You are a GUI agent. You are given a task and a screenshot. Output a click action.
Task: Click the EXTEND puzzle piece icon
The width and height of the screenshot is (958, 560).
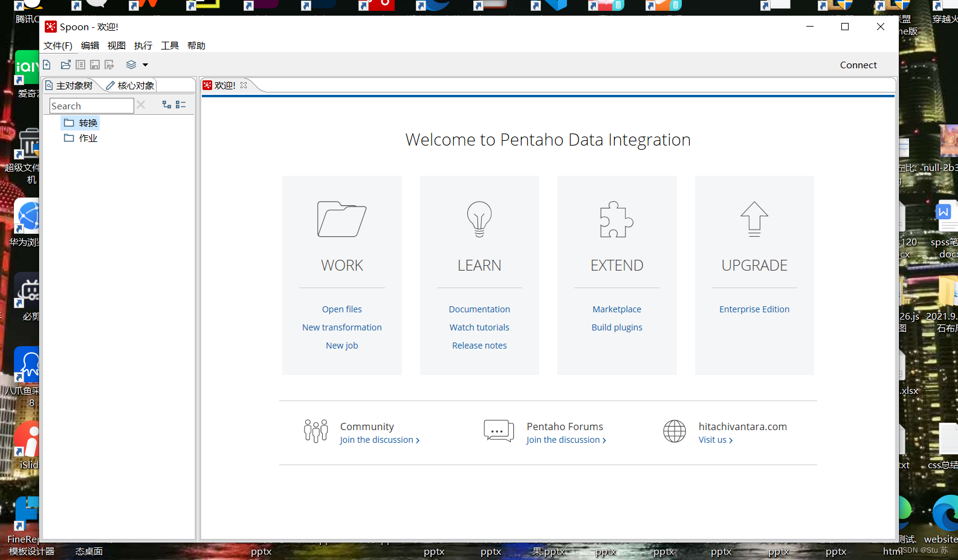click(617, 219)
